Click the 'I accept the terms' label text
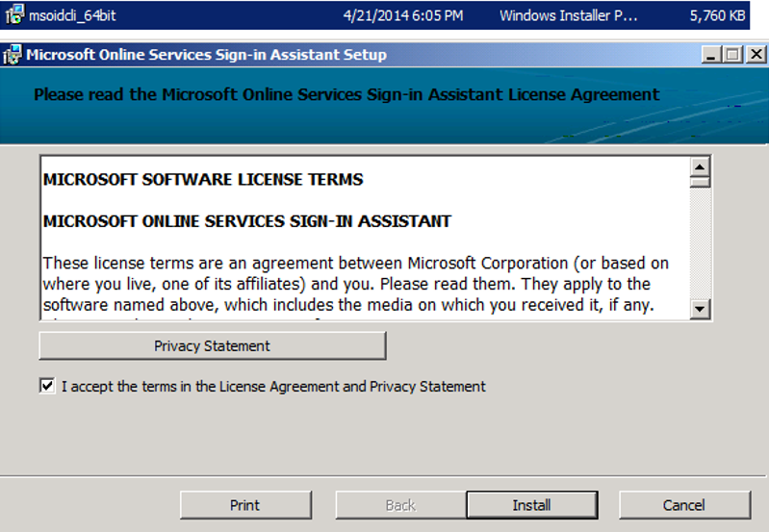The image size is (769, 532). pos(273,387)
